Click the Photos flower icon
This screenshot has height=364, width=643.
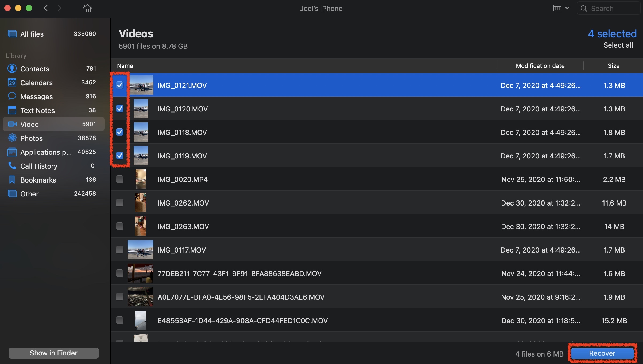[12, 138]
